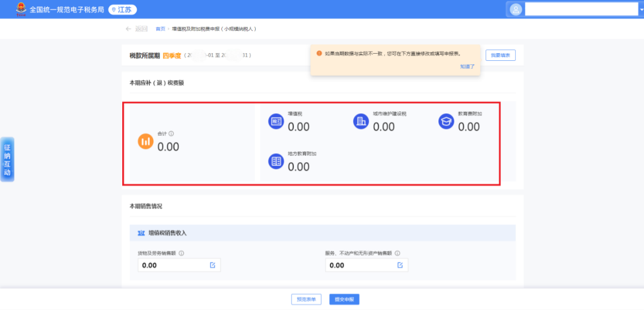Click the info icon beside 货物及劳务销售额
This screenshot has width=644, height=310.
tap(181, 253)
